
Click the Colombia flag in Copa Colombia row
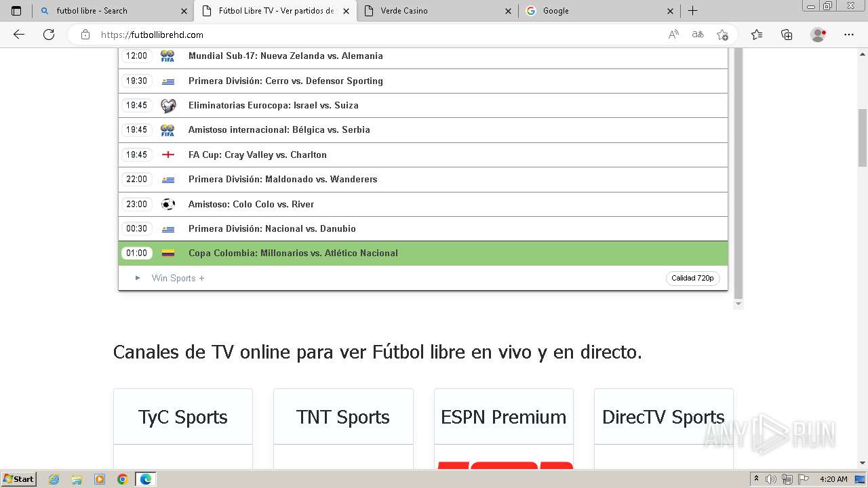168,253
